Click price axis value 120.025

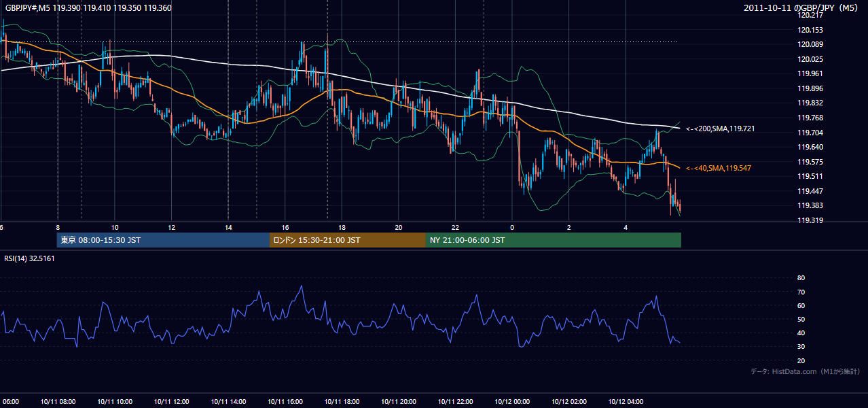coord(812,59)
